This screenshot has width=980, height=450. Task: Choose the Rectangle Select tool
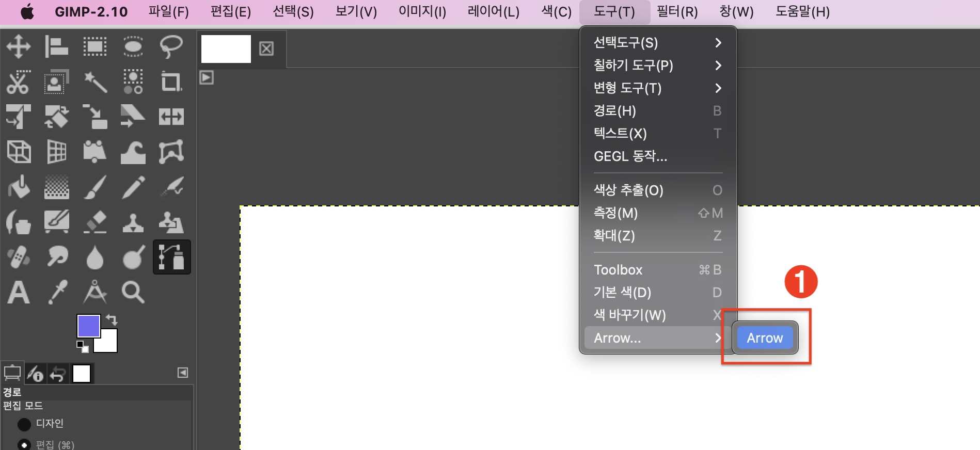coord(95,46)
